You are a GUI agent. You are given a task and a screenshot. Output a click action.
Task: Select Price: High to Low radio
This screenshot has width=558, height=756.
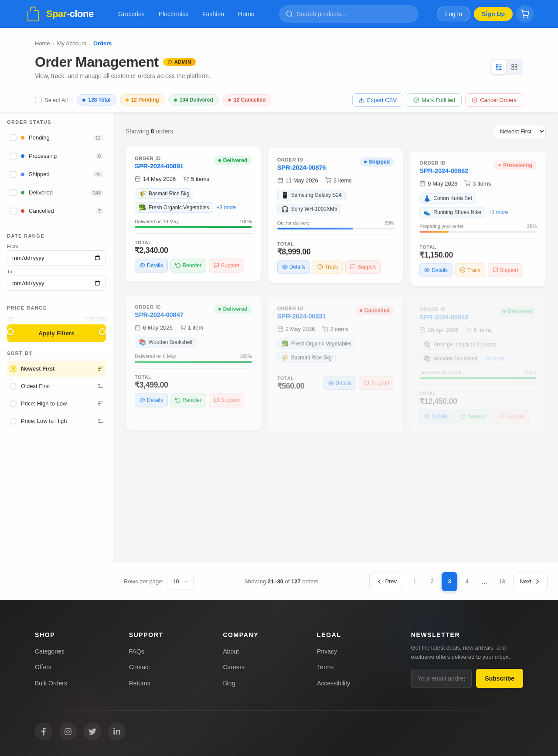[13, 404]
